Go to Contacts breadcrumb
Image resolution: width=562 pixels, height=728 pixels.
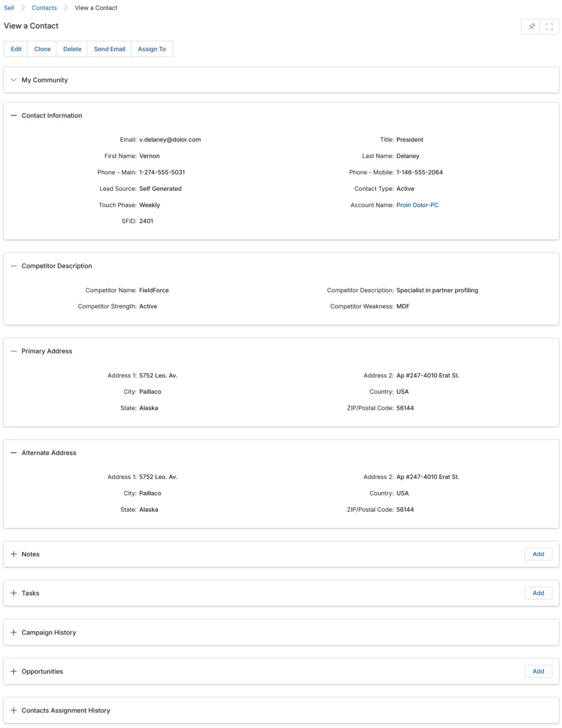pyautogui.click(x=44, y=8)
